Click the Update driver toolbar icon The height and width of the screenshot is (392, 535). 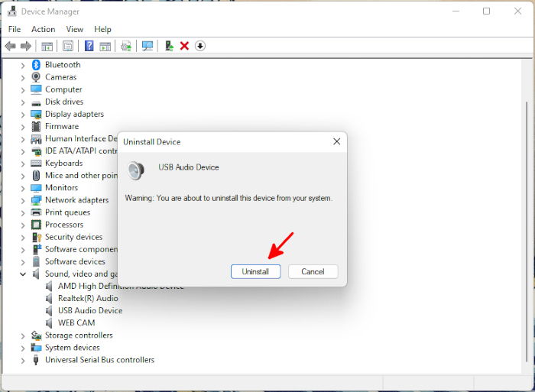126,46
